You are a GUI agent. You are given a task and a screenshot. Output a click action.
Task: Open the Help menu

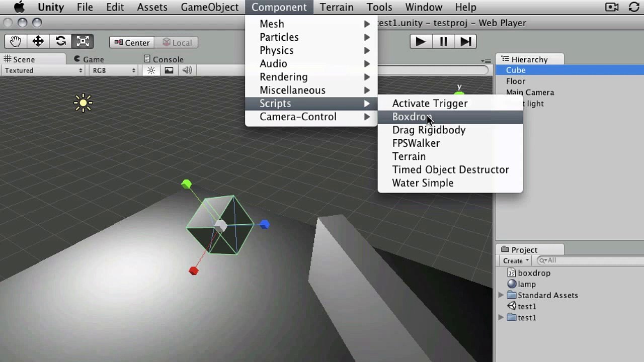tap(465, 7)
